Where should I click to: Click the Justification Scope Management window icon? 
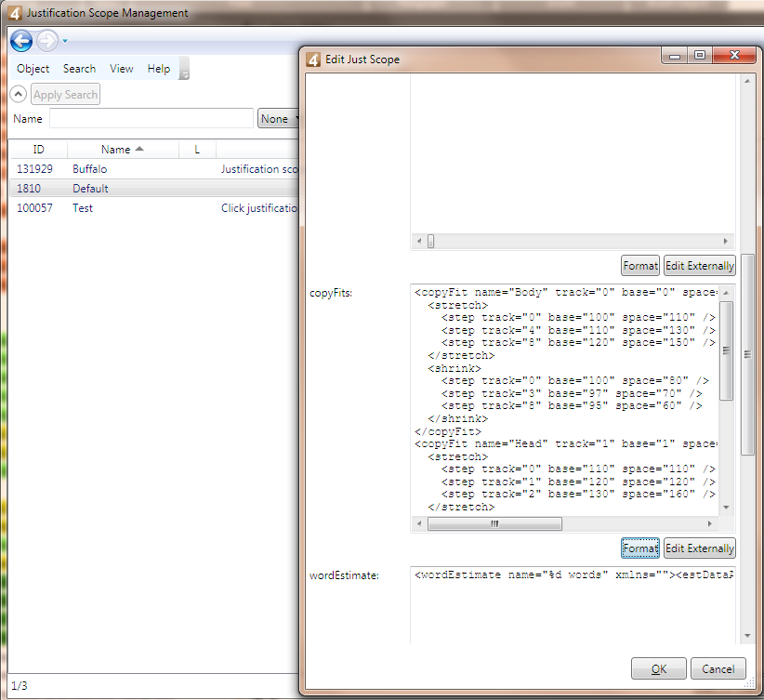15,13
